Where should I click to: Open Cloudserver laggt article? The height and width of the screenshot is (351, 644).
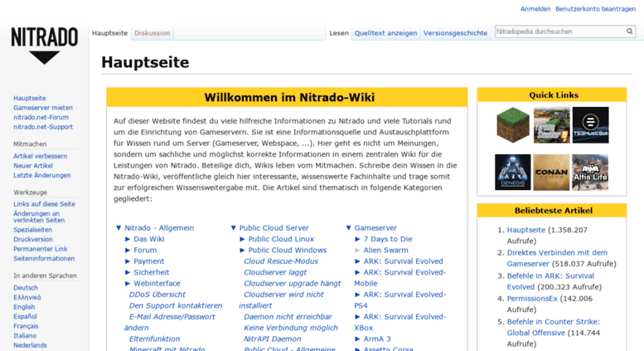(x=275, y=272)
